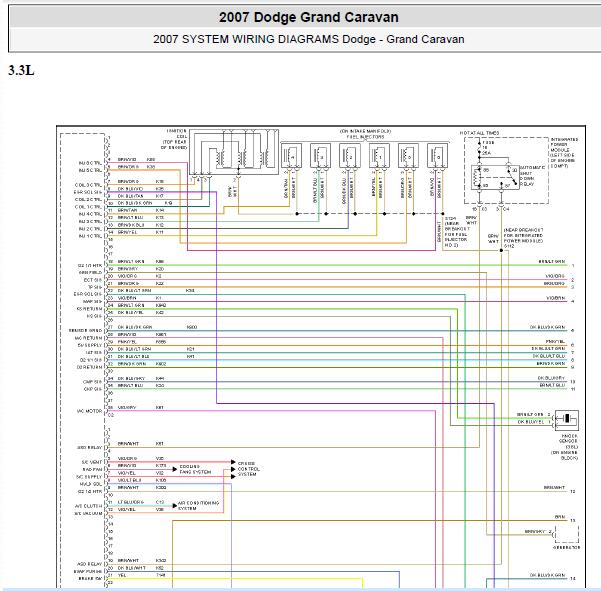Select the "DK BLU/TAN" wire label on pin 9
Viewport: 601px width, 591px height.
pyautogui.click(x=130, y=196)
